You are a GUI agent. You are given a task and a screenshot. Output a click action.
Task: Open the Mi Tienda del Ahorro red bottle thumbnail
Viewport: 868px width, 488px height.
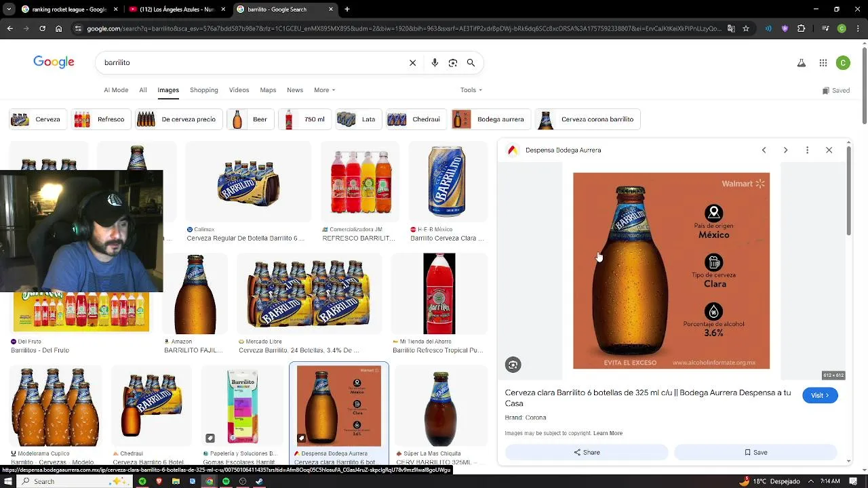pyautogui.click(x=439, y=294)
